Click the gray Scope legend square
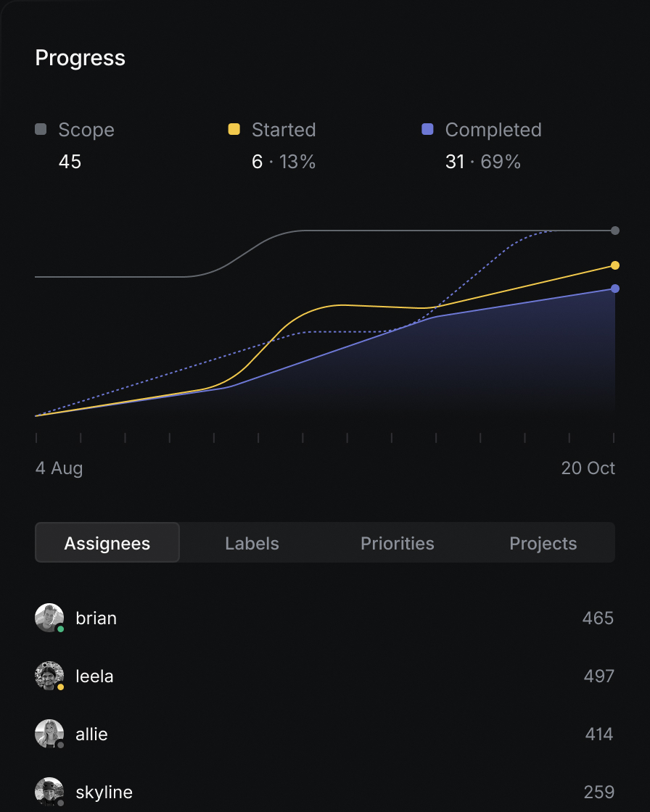The image size is (650, 812). point(41,130)
